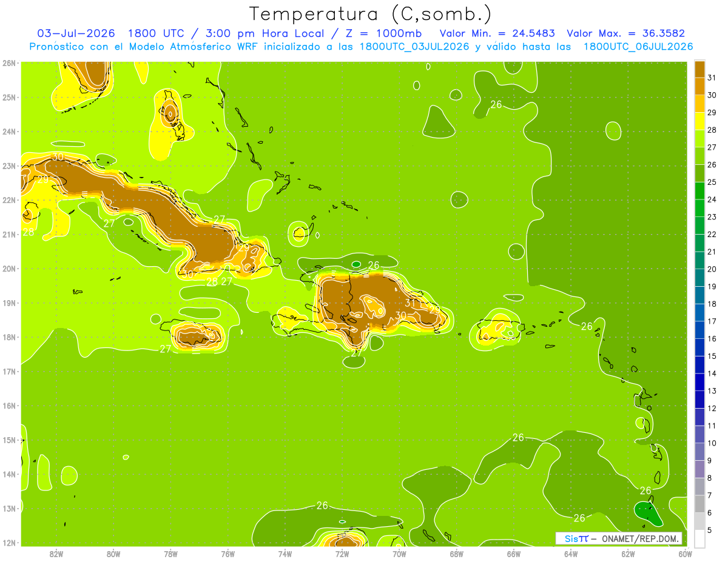Select the colorbar swatch between 26 and 27
728x562 pixels.
click(700, 156)
